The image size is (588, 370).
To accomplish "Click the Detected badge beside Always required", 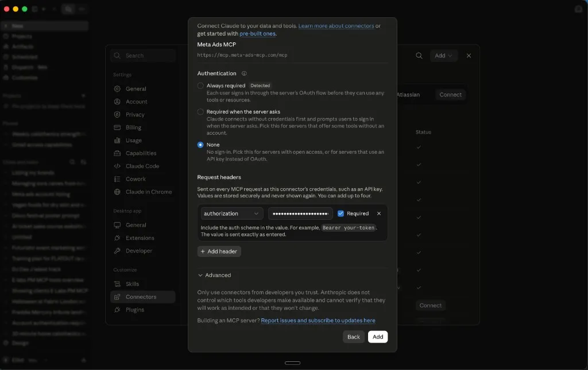I will [260, 85].
